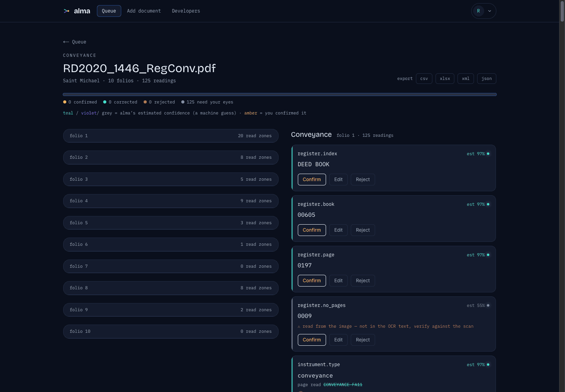Reject the register.no_pages reading
Viewport: 565px width, 392px height.
click(363, 340)
